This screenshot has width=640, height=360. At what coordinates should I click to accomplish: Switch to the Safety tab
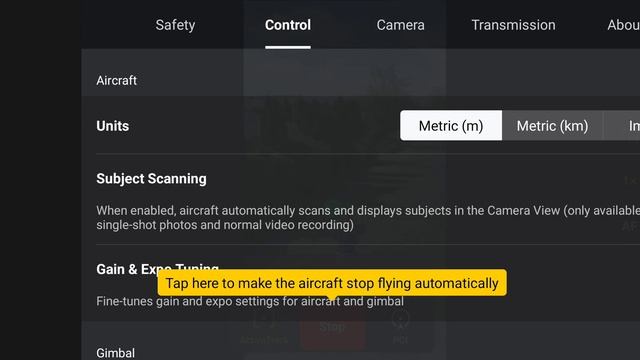click(x=175, y=25)
